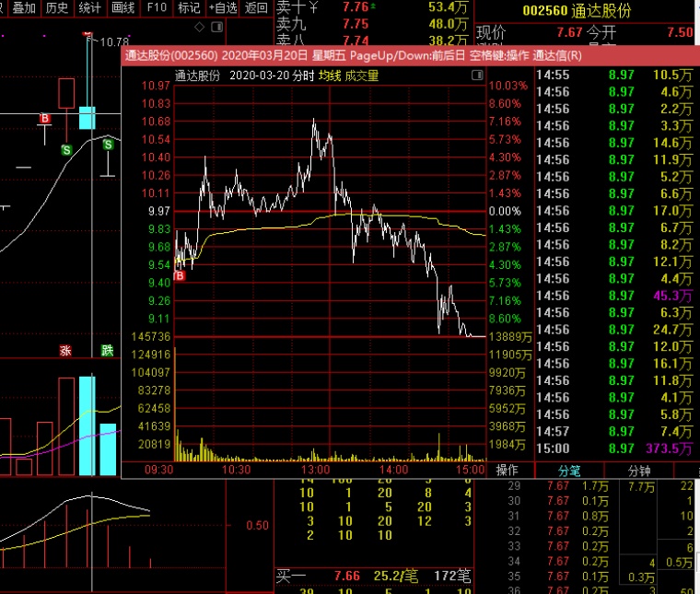Image resolution: width=700 pixels, height=594 pixels.
Task: Switch to the 分钟 tab
Action: pyautogui.click(x=639, y=471)
